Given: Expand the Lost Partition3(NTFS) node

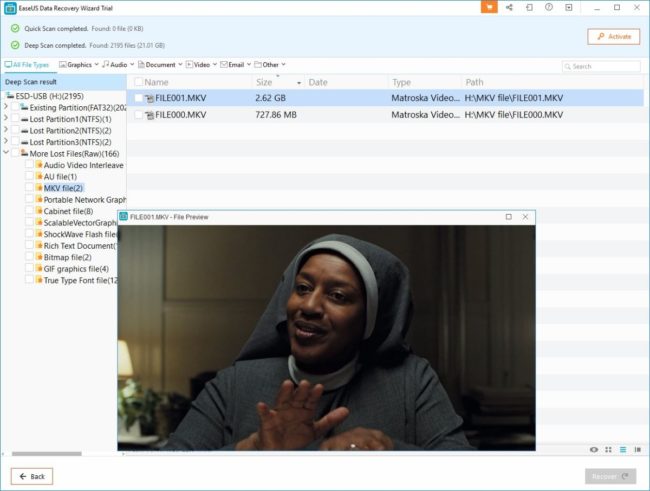Looking at the screenshot, I should point(6,141).
